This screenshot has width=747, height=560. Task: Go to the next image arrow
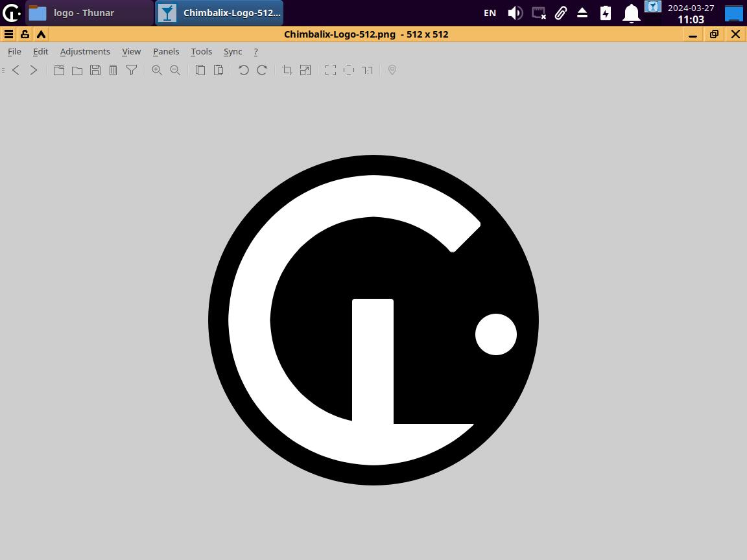(33, 70)
